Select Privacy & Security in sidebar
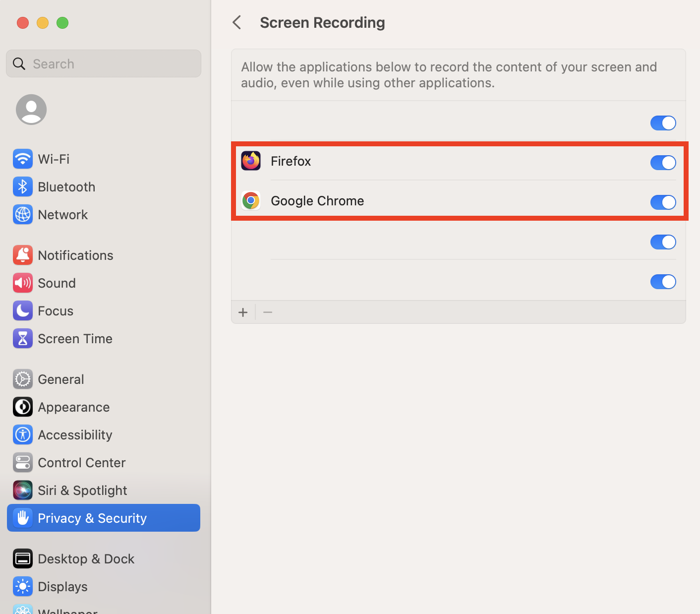Viewport: 700px width, 614px height. point(92,518)
